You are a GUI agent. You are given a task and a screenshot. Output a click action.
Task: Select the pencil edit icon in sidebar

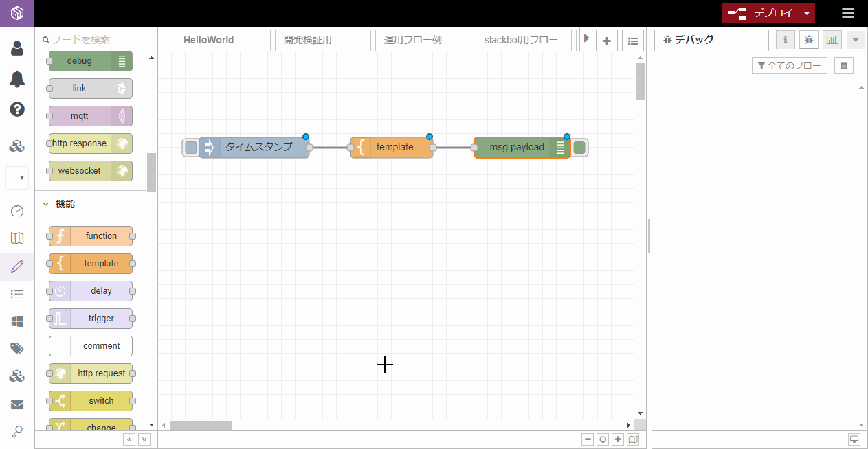[17, 266]
